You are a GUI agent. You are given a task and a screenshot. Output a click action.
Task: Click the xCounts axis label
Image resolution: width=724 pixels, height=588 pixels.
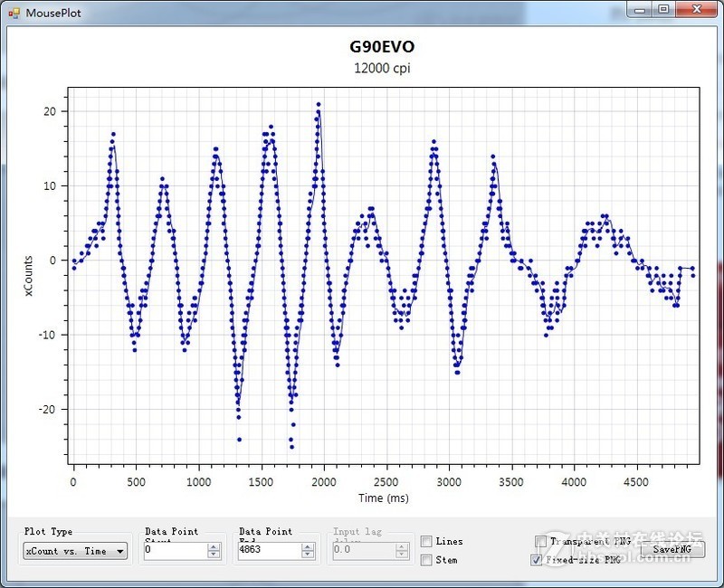click(28, 277)
